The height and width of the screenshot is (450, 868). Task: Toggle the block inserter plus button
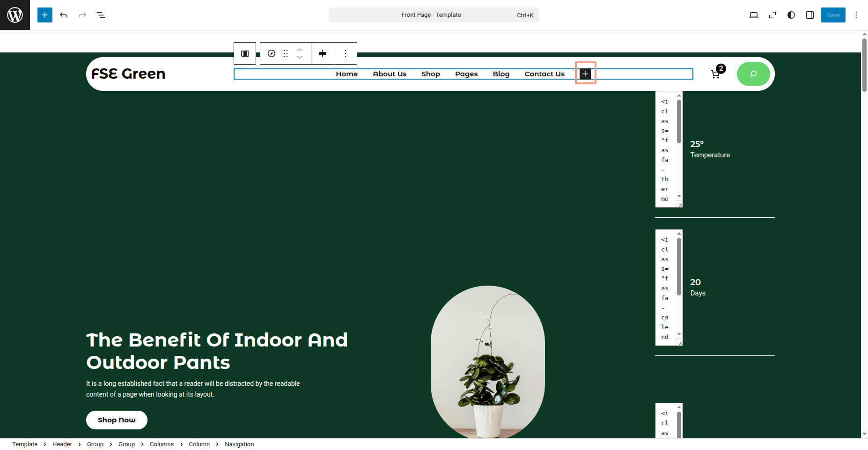pyautogui.click(x=45, y=15)
